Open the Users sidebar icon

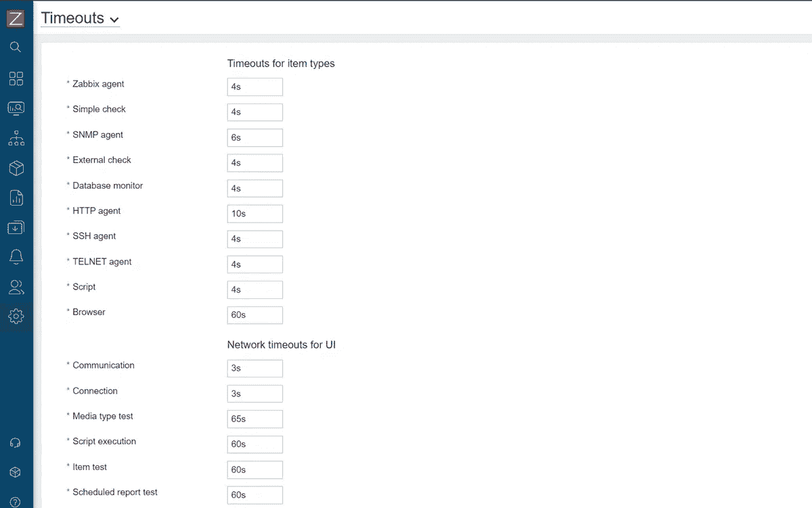tap(16, 287)
